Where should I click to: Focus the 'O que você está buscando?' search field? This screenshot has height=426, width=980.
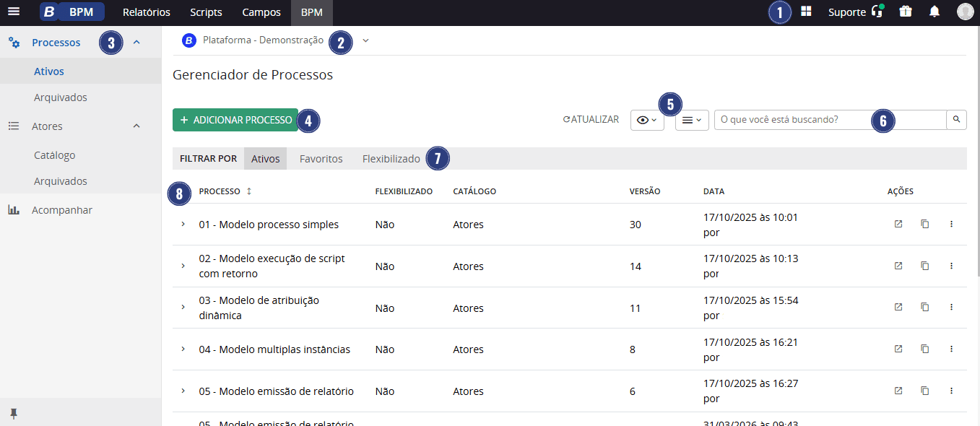point(830,120)
